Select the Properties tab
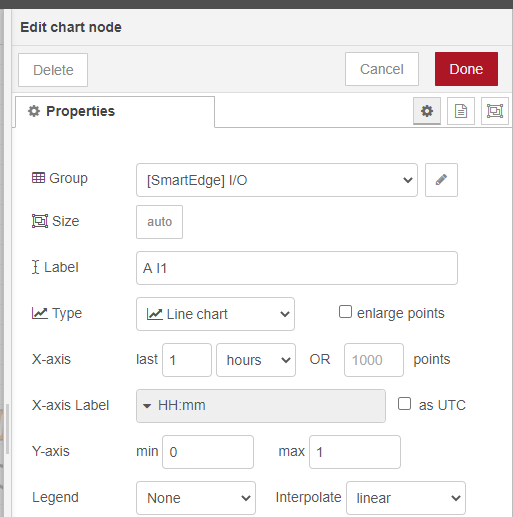 [115, 112]
